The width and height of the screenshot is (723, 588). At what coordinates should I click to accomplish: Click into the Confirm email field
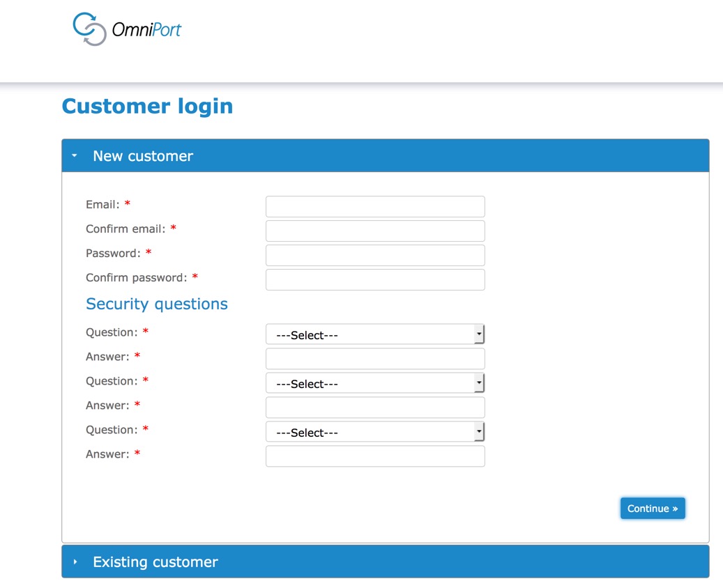(375, 231)
